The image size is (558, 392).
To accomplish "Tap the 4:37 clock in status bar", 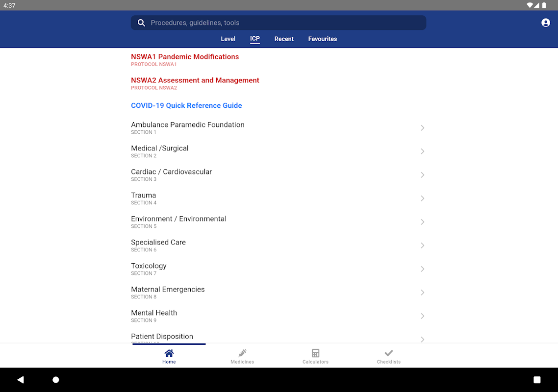I will (x=9, y=5).
